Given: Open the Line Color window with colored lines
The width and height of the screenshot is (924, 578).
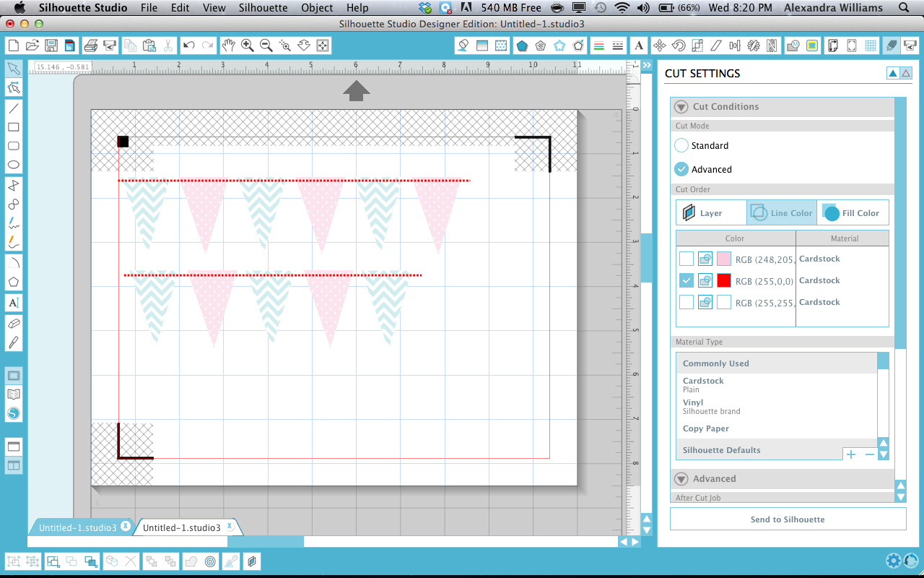Looking at the screenshot, I should click(598, 46).
